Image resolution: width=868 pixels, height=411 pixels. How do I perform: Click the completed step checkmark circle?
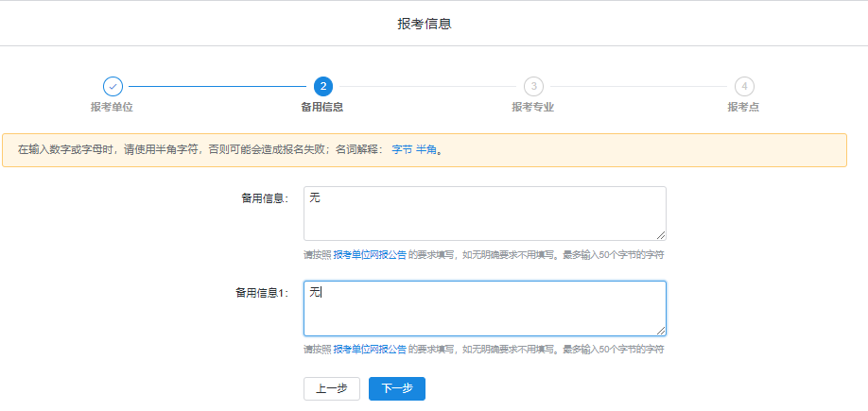[x=113, y=86]
